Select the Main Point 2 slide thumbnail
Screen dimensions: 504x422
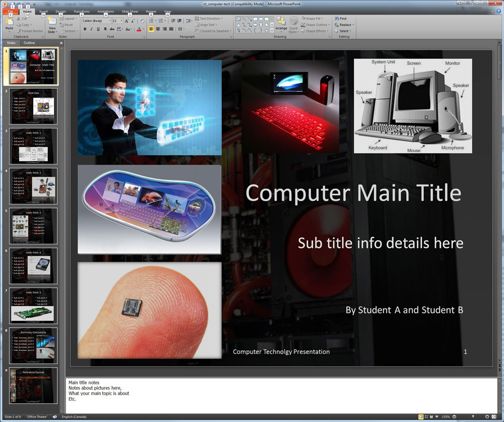(33, 186)
